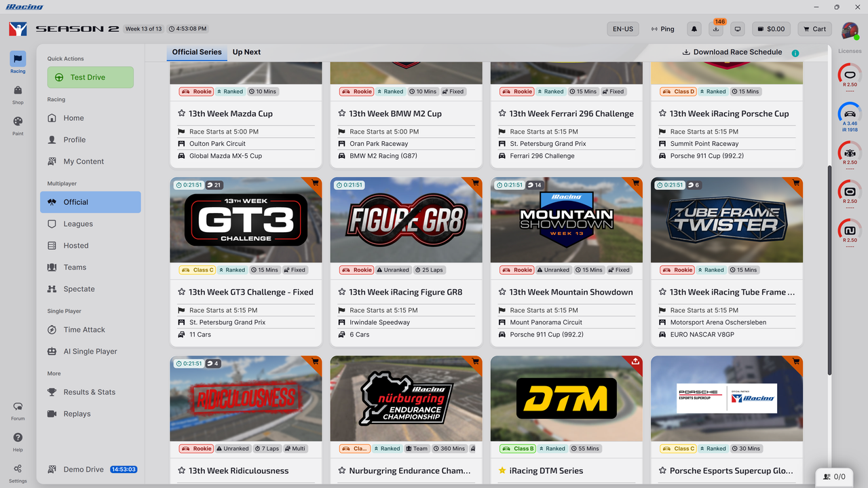The width and height of the screenshot is (868, 488).
Task: Click cart icon on Ridiculousness card
Action: pyautogui.click(x=315, y=362)
